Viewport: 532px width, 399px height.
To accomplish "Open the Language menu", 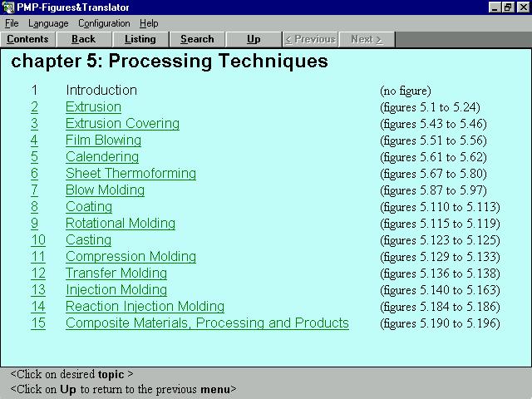I will point(48,23).
